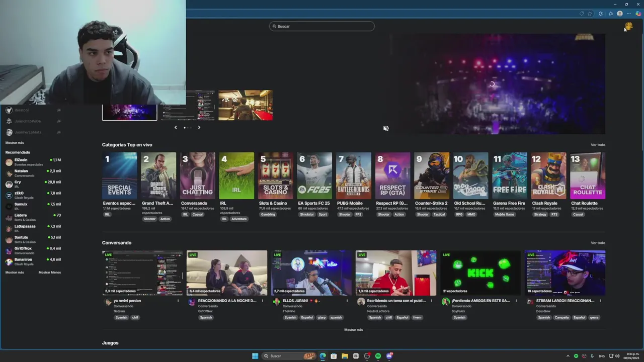Open TheNino channel avatar below stream
The image size is (644, 362).
click(276, 302)
